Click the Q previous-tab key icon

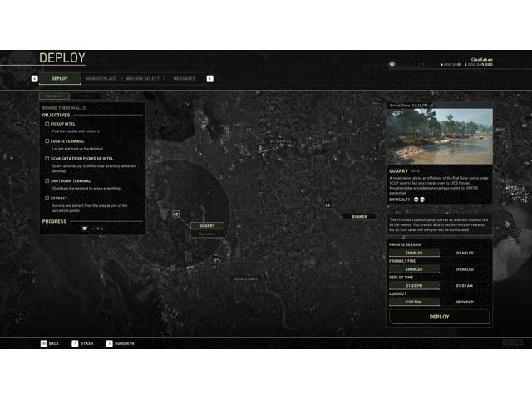[35, 79]
